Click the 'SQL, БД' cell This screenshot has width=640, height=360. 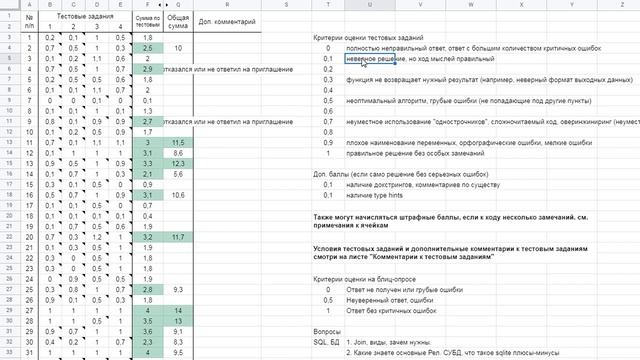[x=326, y=342]
